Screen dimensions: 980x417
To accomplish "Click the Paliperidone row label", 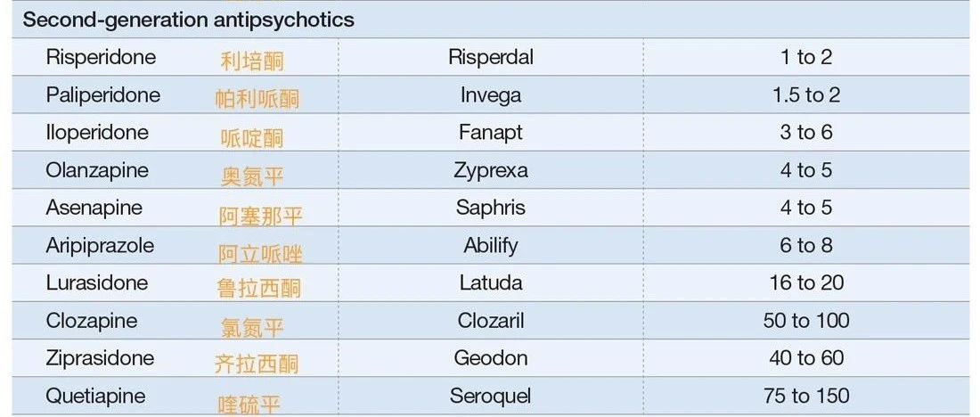I will tap(103, 95).
